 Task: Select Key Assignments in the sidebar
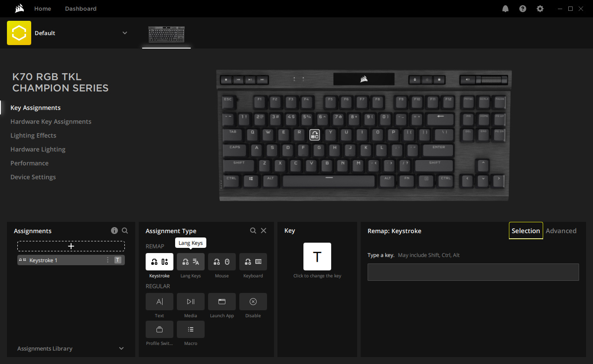click(x=36, y=107)
